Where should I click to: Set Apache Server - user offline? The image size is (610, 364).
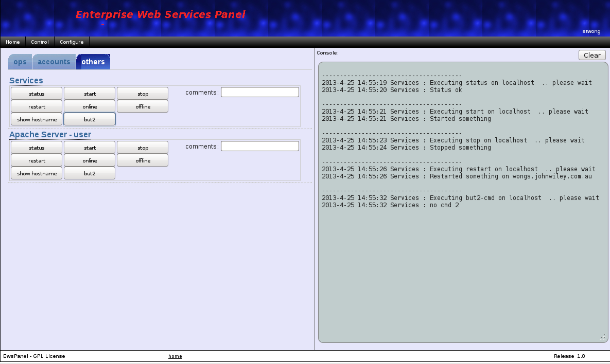point(142,160)
